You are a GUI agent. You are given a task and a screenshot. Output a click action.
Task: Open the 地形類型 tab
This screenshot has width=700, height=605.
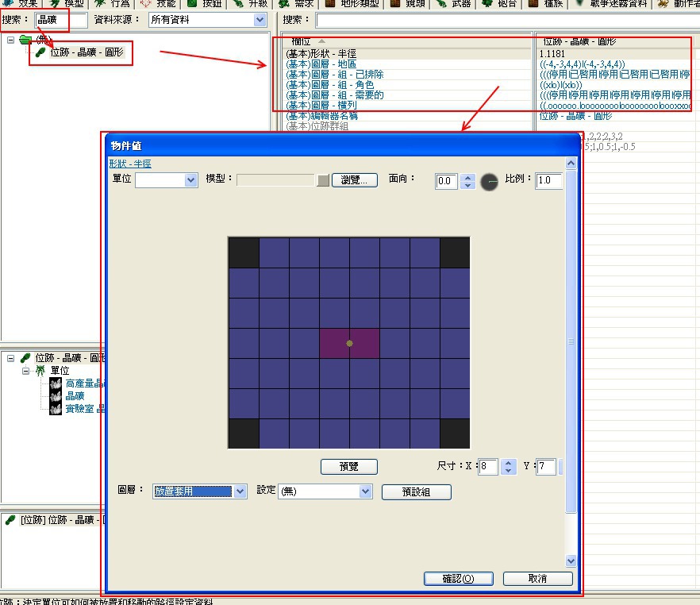352,3
